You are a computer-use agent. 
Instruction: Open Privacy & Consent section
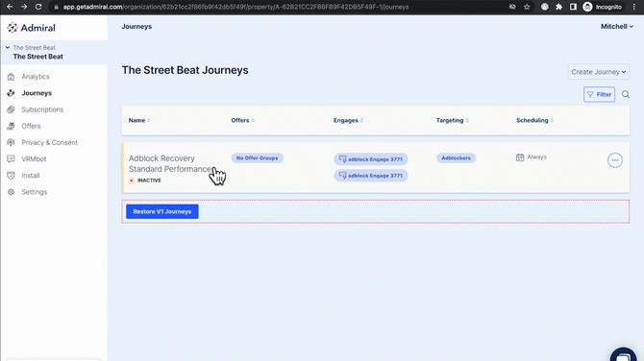point(49,142)
